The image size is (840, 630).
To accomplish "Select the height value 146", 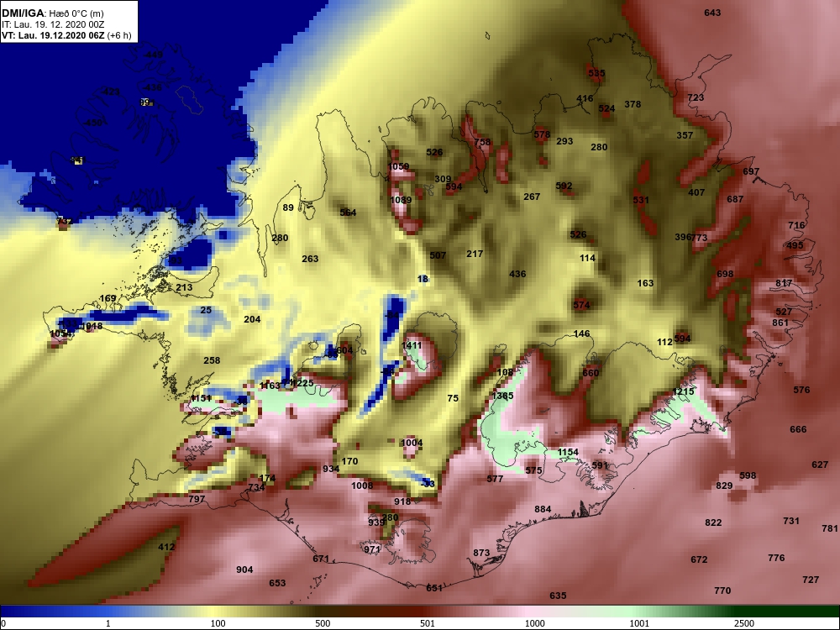I will (581, 333).
